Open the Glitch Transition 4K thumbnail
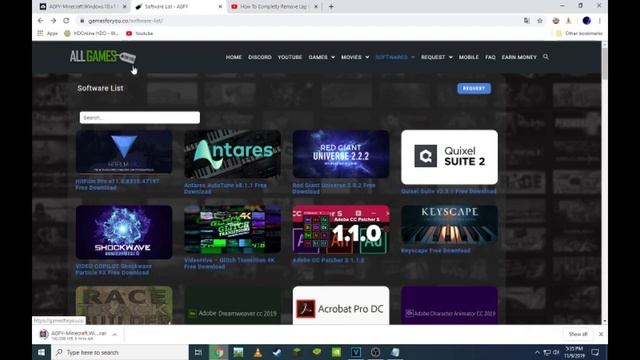Screen dimensions: 640x360 [232, 229]
